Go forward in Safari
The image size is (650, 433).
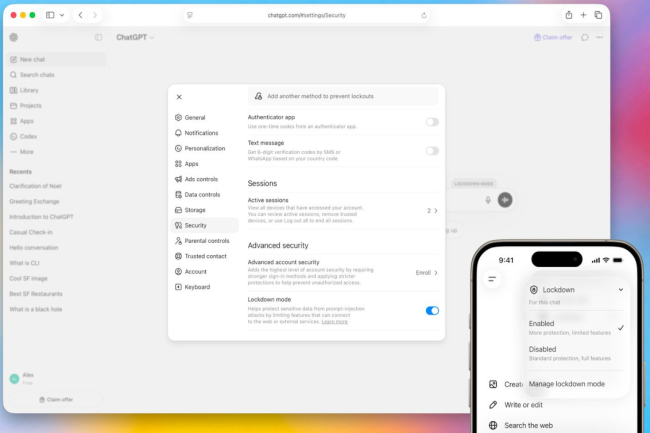(x=95, y=15)
